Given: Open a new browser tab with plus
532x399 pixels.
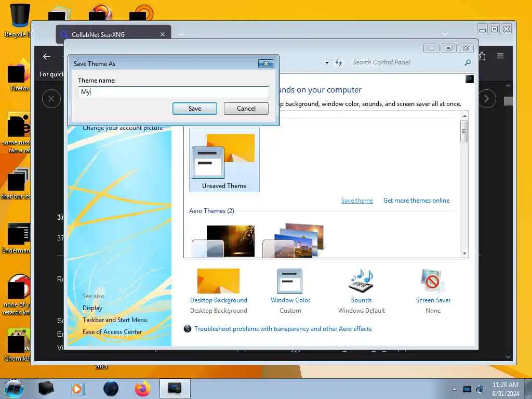Looking at the screenshot, I should 182,34.
